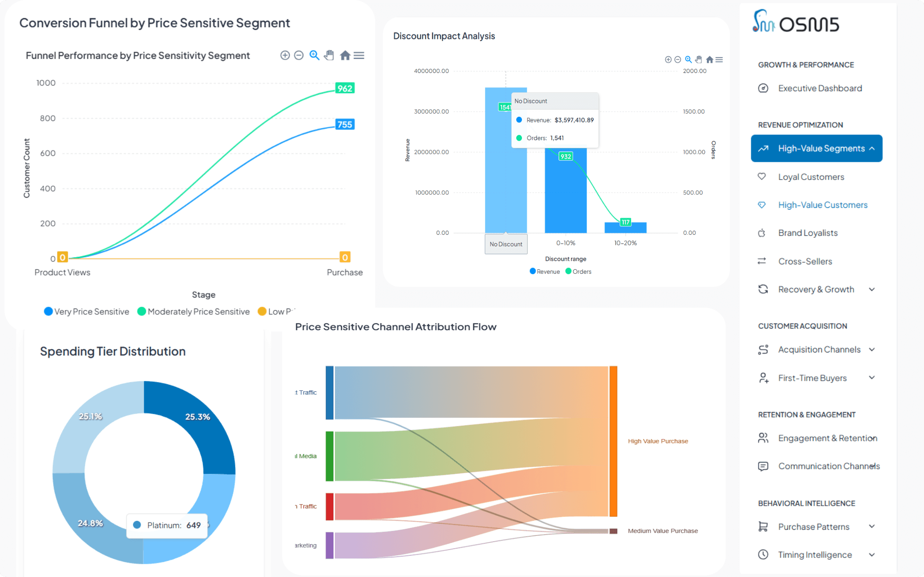Open Brand Loyalists link
Screen dimensions: 924x577
(x=808, y=233)
